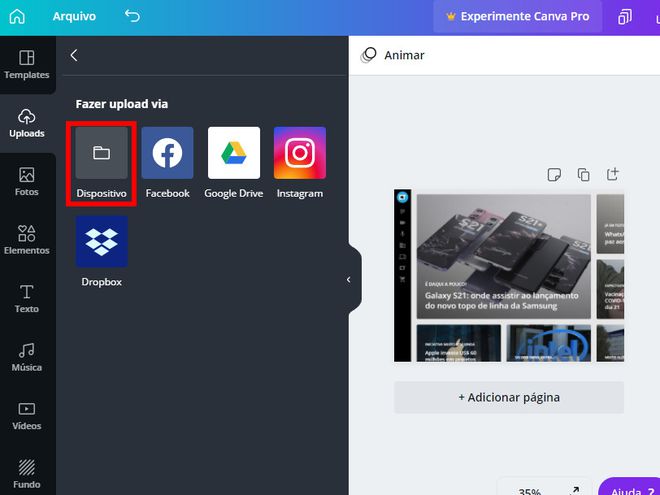
Task: Open the 35% zoom control
Action: pyautogui.click(x=530, y=491)
